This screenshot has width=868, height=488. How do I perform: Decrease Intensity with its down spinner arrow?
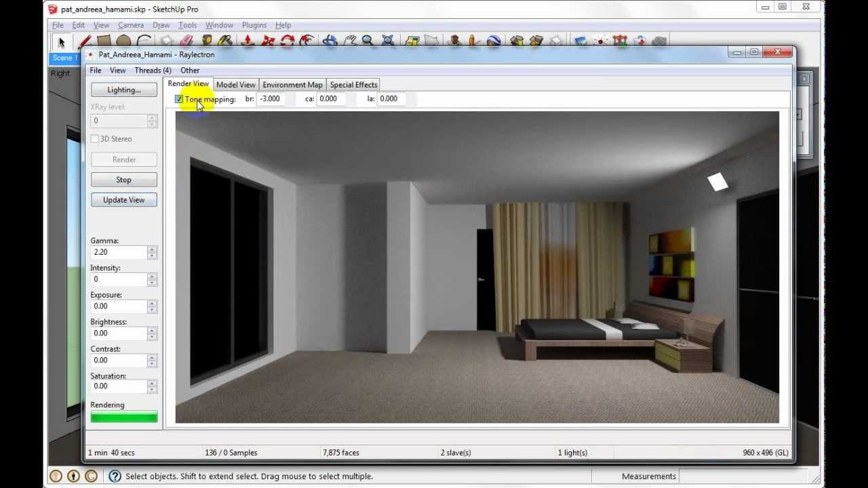[152, 283]
